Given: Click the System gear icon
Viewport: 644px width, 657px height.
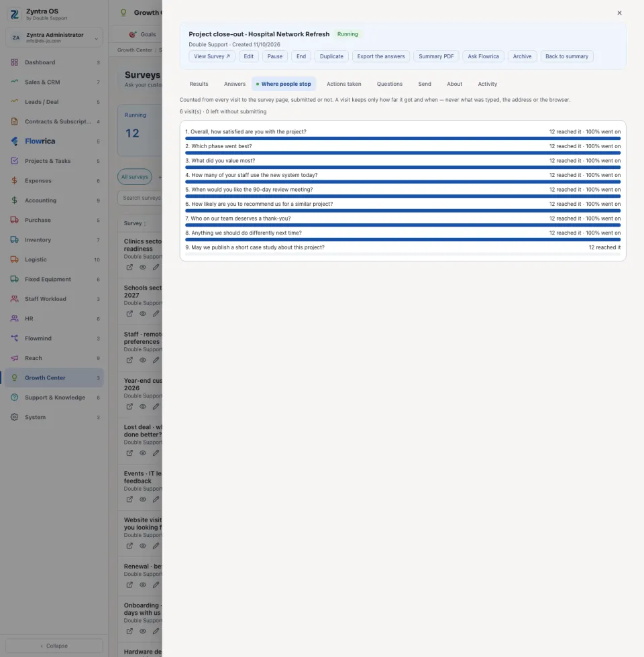Looking at the screenshot, I should click(x=14, y=417).
